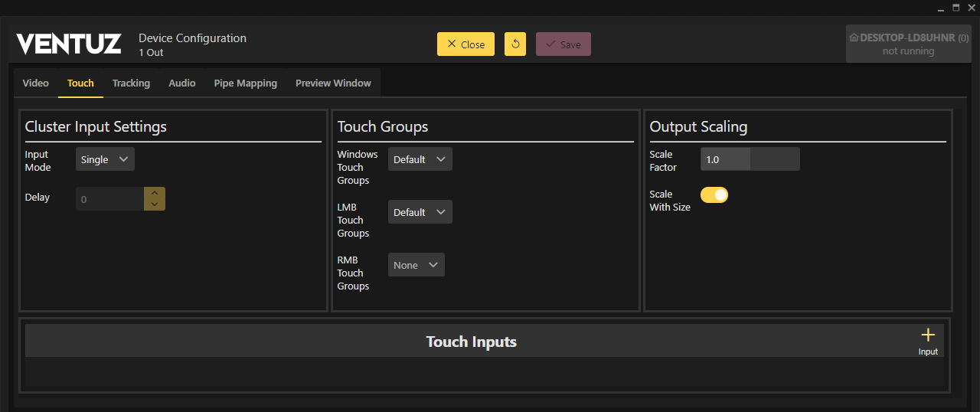
Task: Click the revert/undo arrow icon button
Action: (x=515, y=44)
